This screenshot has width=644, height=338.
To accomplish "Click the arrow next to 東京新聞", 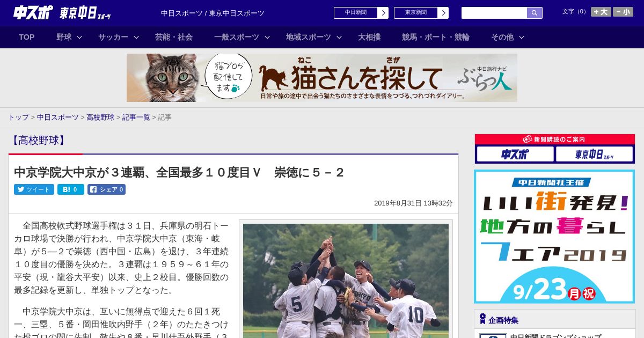I will pos(443,13).
